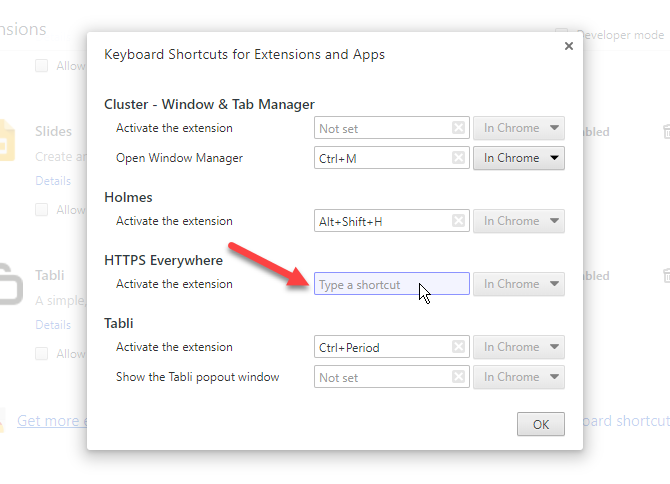Click the Cluster activate shortcut field showing Not set
Screen dimensions: 670x484
pyautogui.click(x=380, y=128)
